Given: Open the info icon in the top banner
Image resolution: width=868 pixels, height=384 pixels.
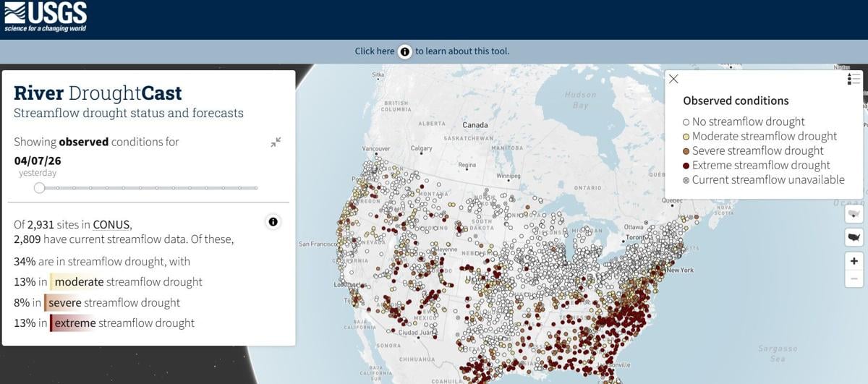Looking at the screenshot, I should pos(405,51).
